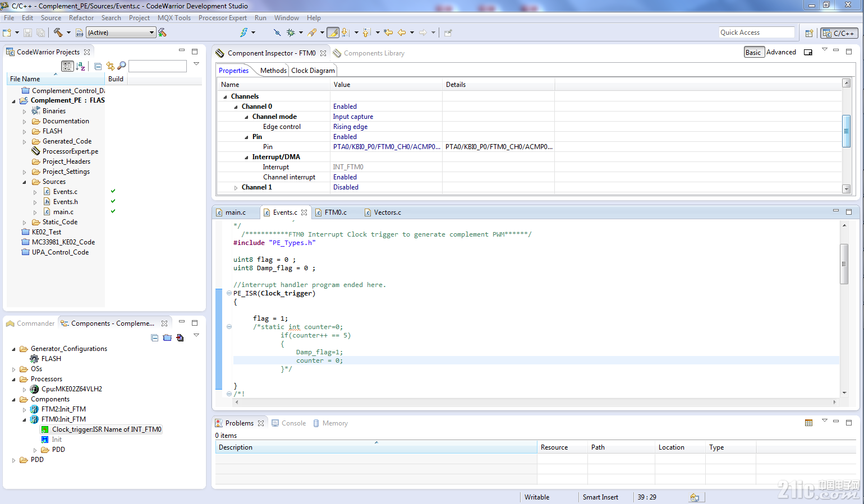This screenshot has width=864, height=504.
Task: Click the Next Annotation arrow icon
Action: point(346,33)
